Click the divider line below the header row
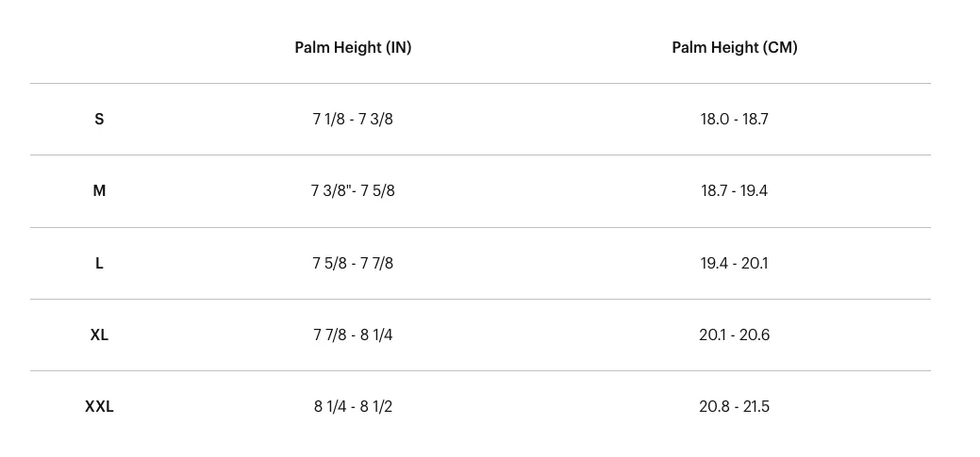The height and width of the screenshot is (457, 980). click(480, 83)
